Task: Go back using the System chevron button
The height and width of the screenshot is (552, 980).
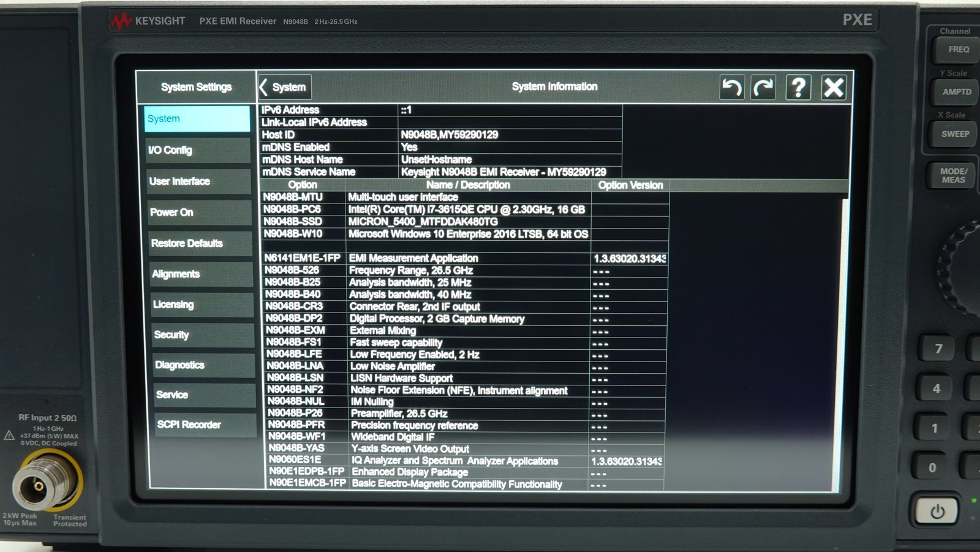Action: 284,87
